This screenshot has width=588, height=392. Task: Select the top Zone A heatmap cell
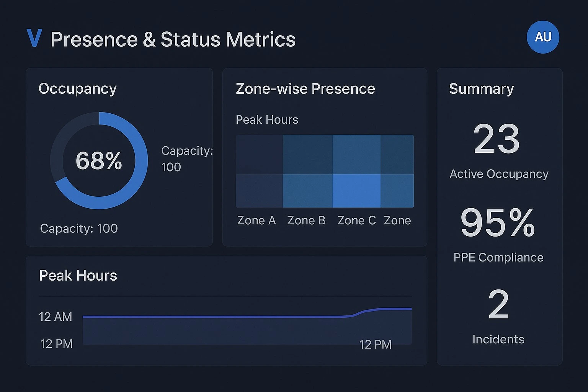[259, 154]
